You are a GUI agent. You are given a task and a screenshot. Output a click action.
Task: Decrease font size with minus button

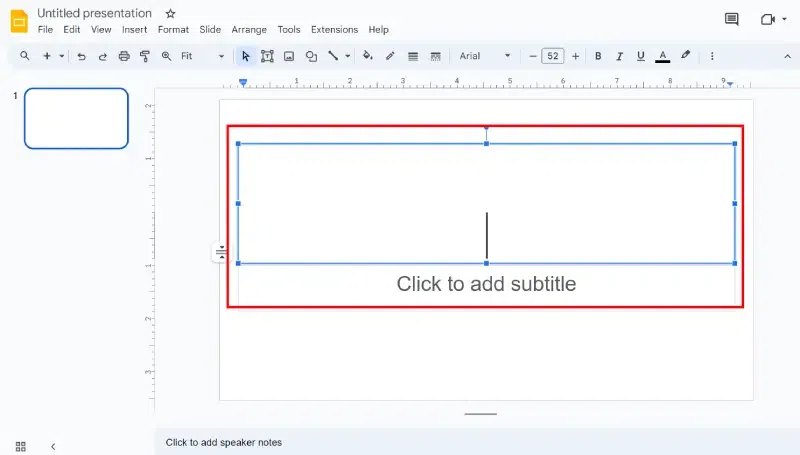tap(533, 56)
